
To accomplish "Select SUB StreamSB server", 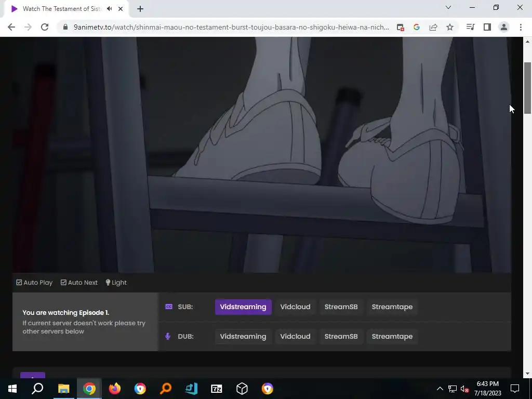I will tap(341, 307).
